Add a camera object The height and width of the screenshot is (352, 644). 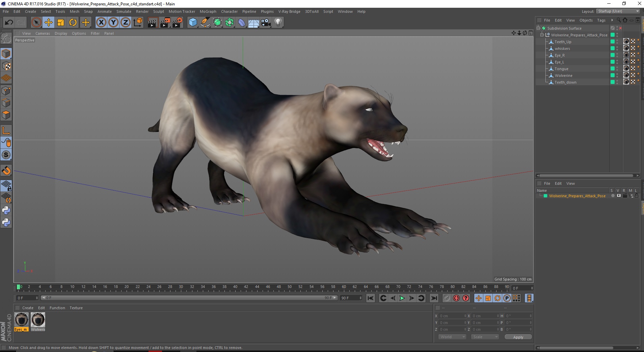coord(266,23)
